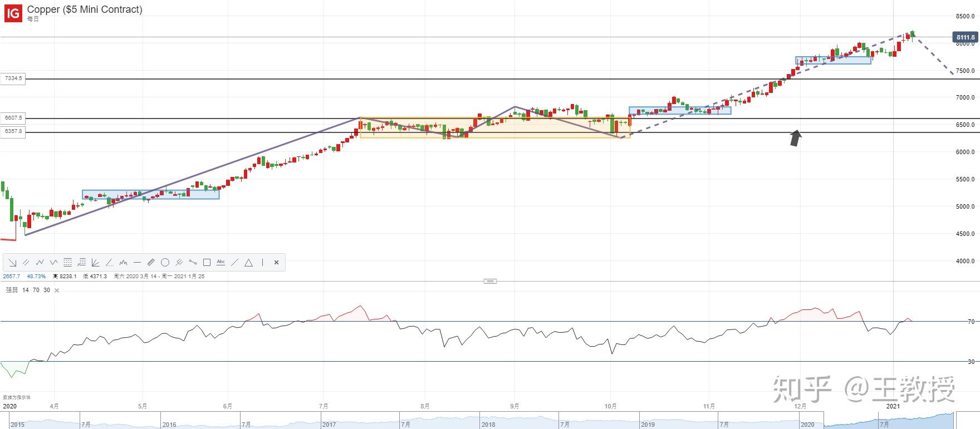Screen dimensions: 980x429
Task: Click the 2018 marker on the navigator timeline
Action: click(488, 425)
